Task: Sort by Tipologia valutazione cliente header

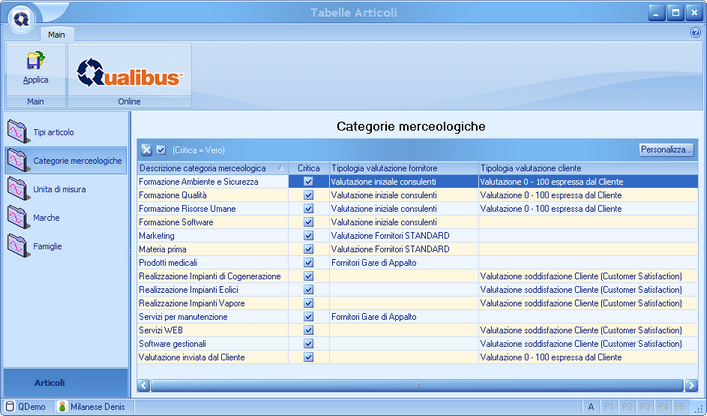Action: click(x=588, y=168)
